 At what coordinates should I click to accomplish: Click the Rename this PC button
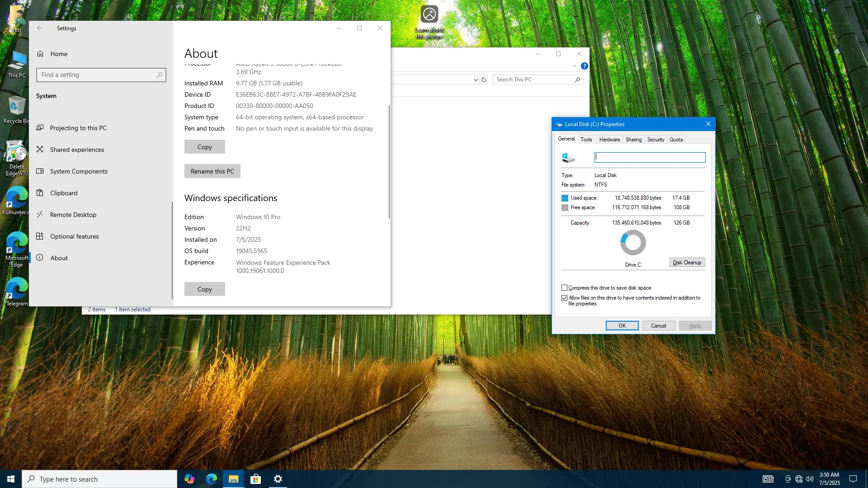tap(212, 171)
